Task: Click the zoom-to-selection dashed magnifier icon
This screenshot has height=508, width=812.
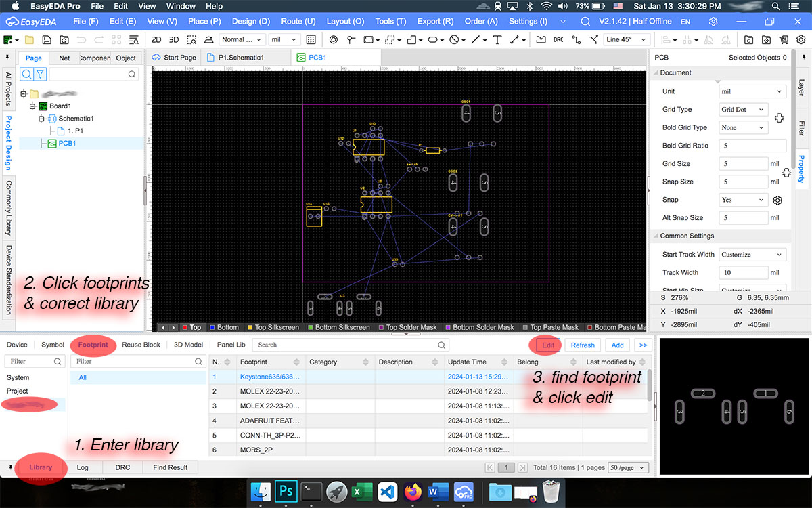Action: pos(192,39)
